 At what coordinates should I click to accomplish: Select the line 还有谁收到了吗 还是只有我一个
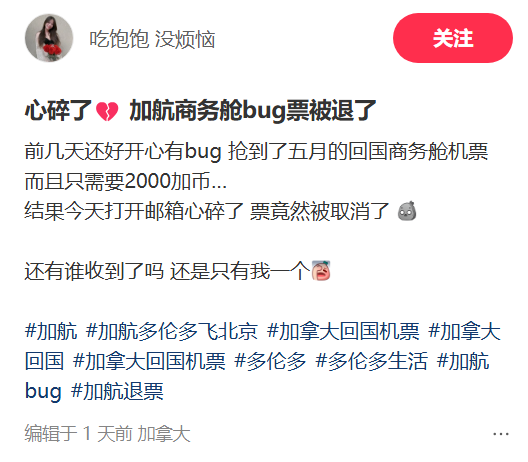click(167, 271)
